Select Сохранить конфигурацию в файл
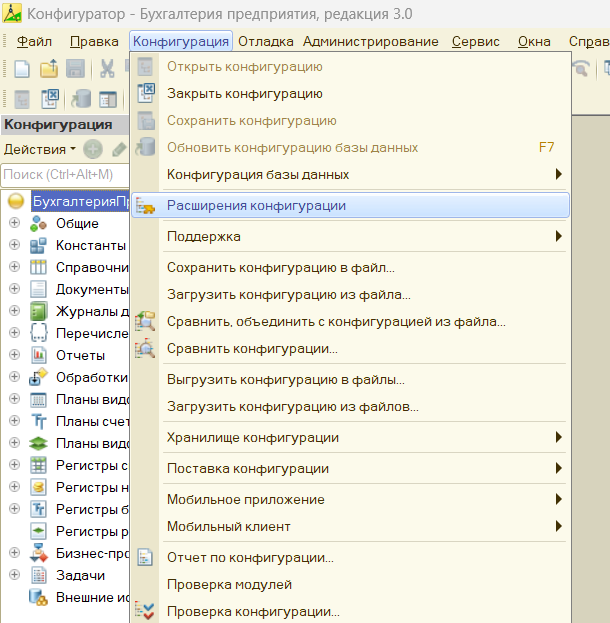610x623 pixels. click(280, 268)
